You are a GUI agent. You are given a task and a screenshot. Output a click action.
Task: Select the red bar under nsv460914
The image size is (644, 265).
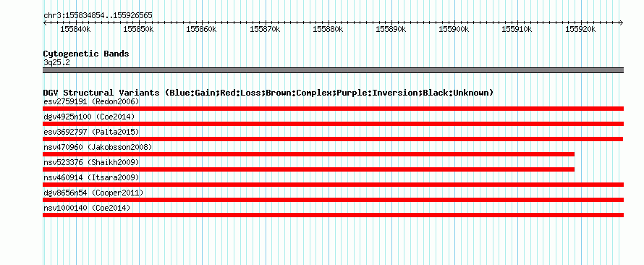click(x=333, y=185)
